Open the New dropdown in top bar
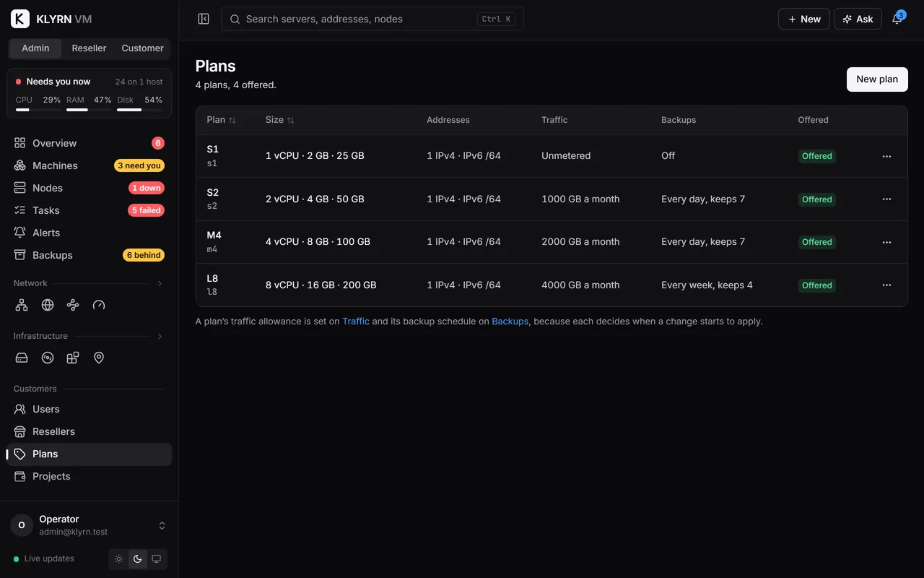Screen dimensions: 924x578 coord(803,19)
